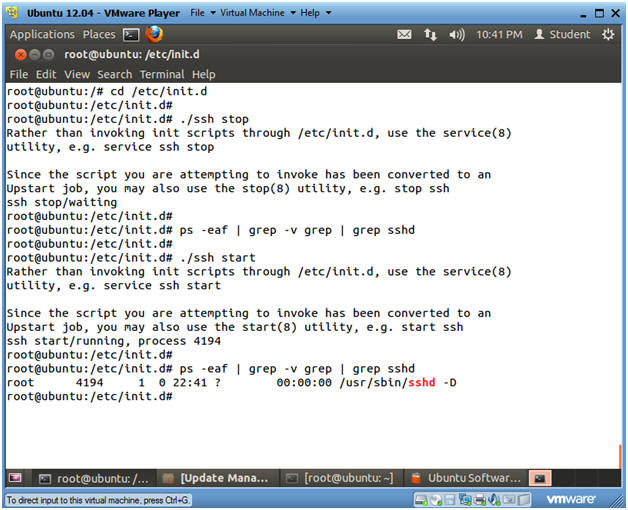Open VMware Player File dropdown
The height and width of the screenshot is (510, 628).
[x=203, y=13]
